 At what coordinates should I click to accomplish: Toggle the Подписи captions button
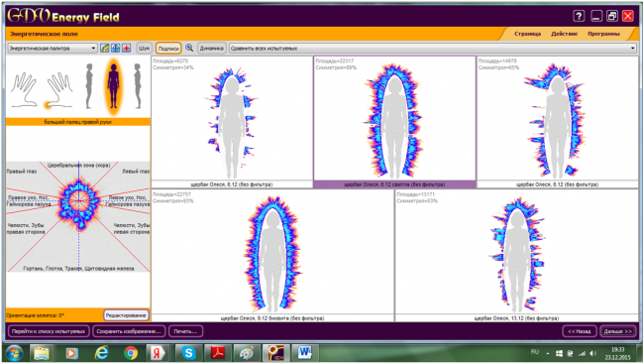[168, 49]
